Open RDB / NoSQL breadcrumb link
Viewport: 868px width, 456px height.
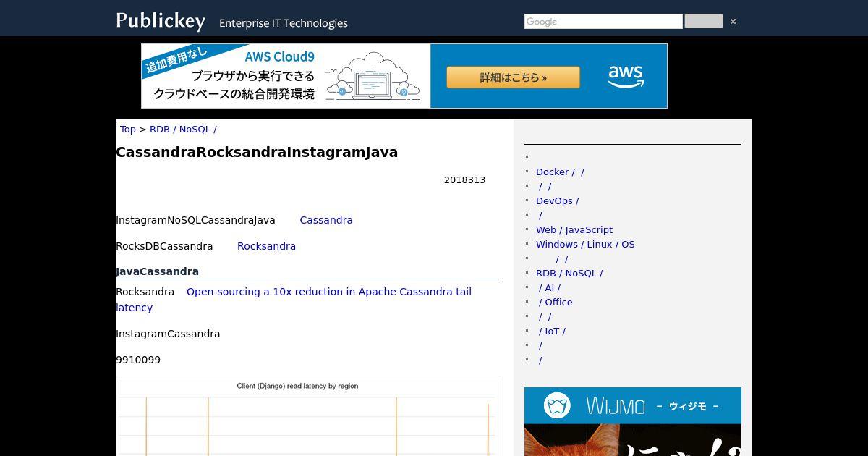point(183,129)
